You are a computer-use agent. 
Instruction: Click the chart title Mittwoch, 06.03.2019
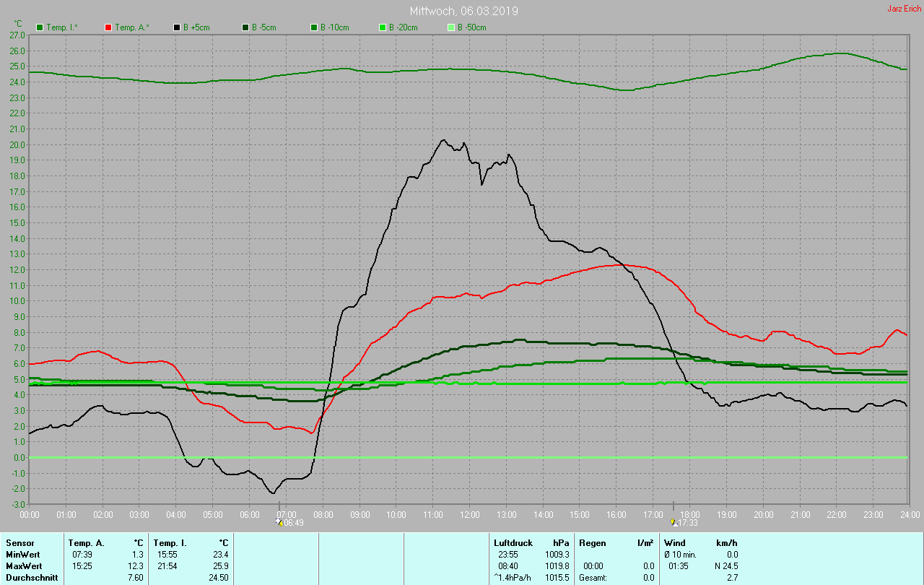click(x=463, y=12)
